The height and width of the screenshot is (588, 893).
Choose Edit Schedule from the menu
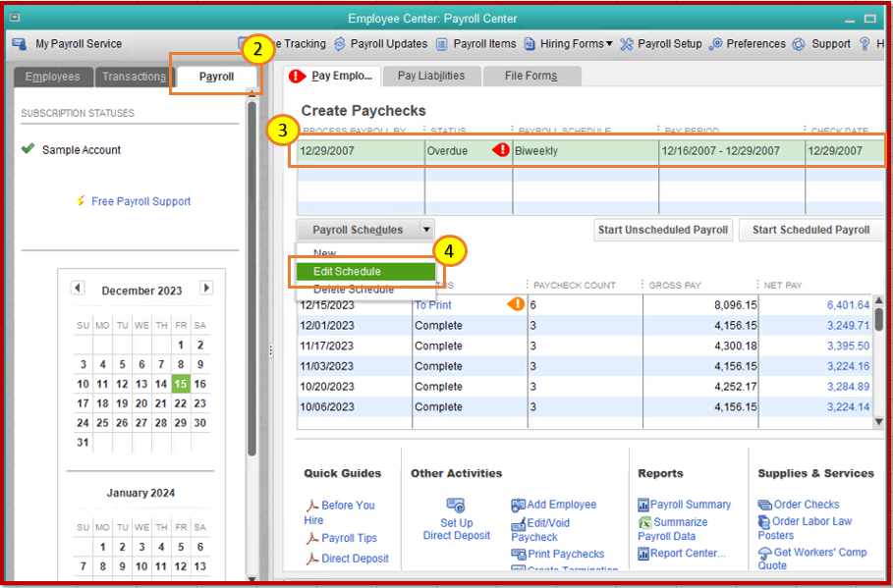point(348,272)
